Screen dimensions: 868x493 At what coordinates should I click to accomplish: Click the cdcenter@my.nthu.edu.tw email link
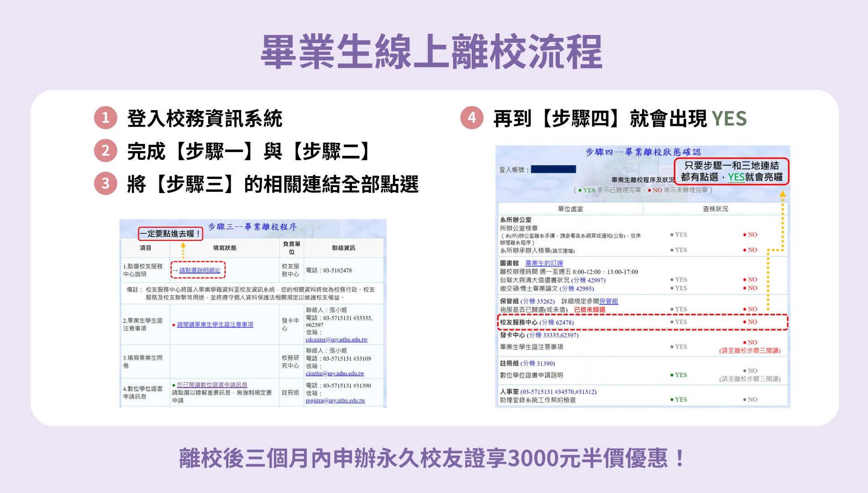click(337, 340)
